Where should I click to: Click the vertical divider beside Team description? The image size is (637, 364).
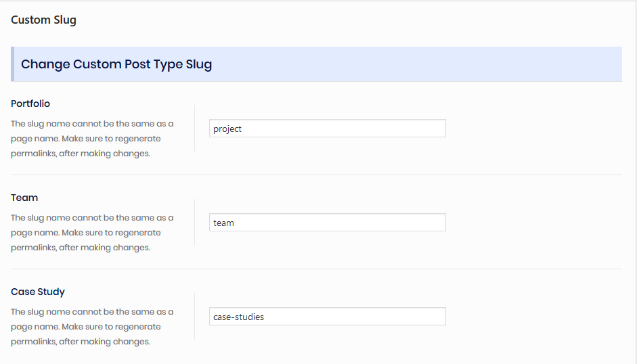tap(194, 223)
